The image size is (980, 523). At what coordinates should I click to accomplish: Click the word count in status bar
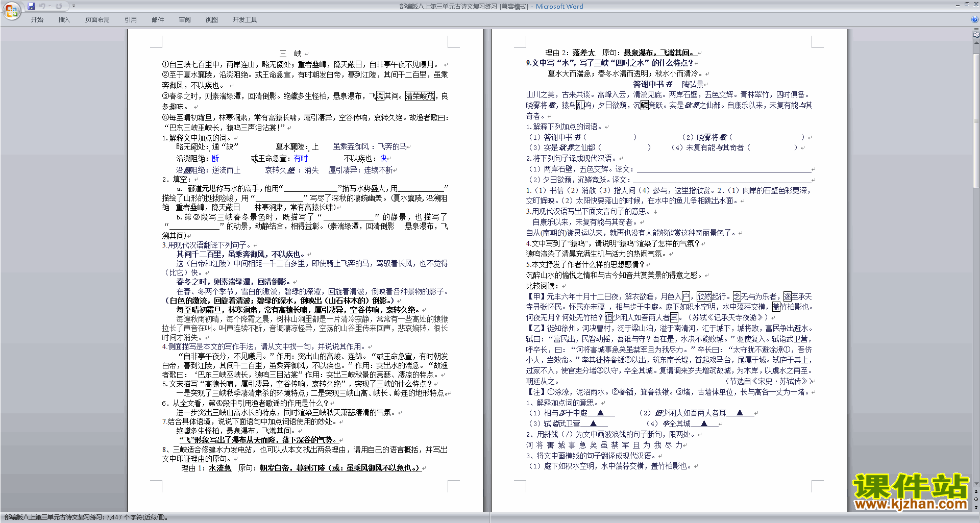86,517
